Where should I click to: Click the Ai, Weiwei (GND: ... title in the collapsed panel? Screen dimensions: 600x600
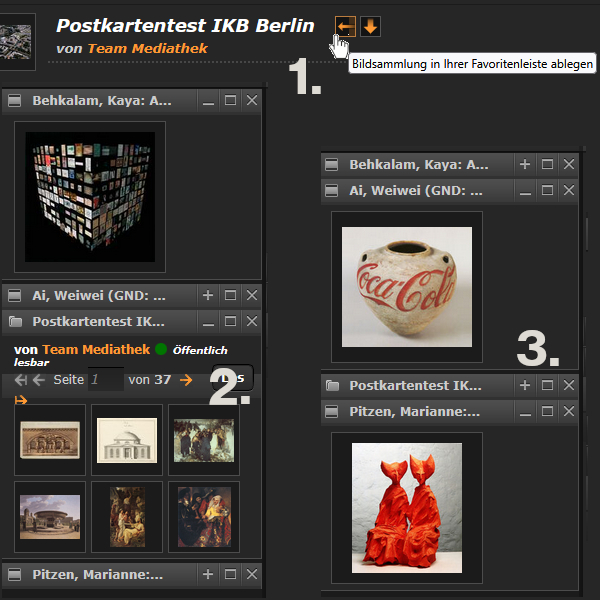[x=99, y=295]
